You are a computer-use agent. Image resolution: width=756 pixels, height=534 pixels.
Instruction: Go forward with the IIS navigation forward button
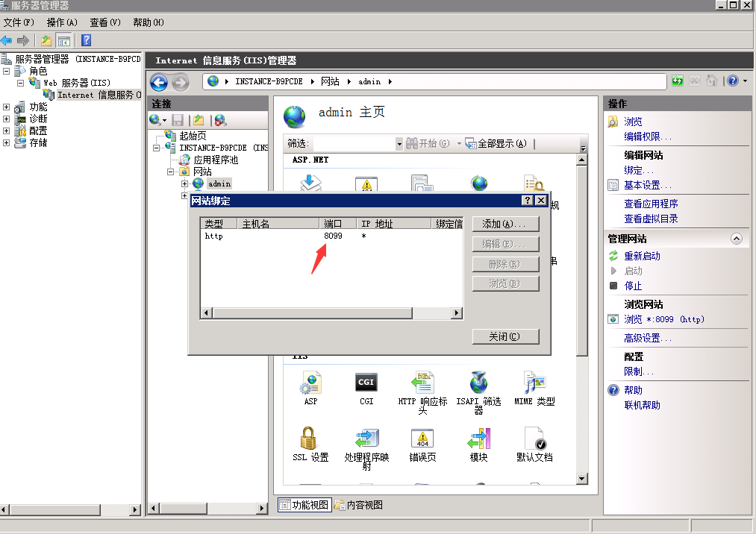(181, 83)
